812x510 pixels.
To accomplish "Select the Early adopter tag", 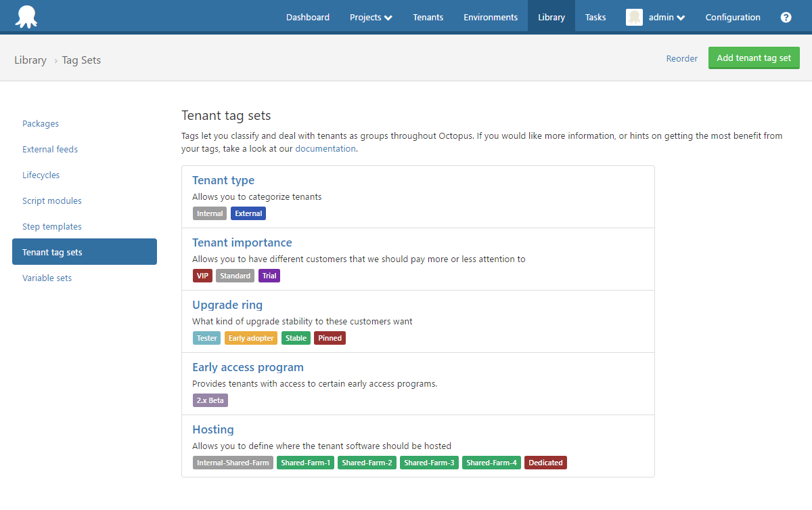I will pos(250,337).
